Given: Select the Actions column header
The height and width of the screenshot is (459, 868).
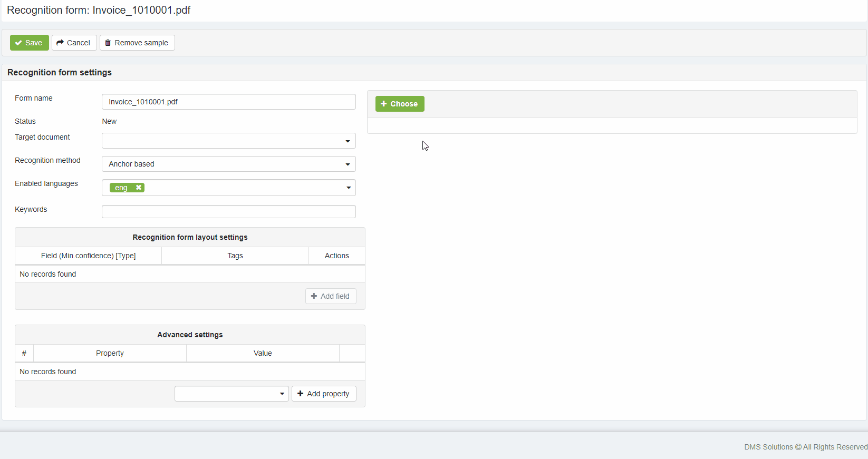Looking at the screenshot, I should click(336, 256).
